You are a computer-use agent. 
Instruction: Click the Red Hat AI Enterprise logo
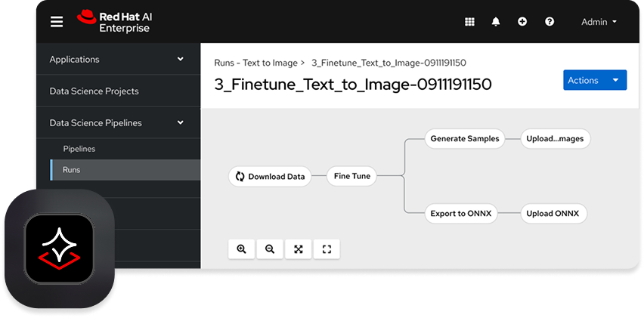115,22
